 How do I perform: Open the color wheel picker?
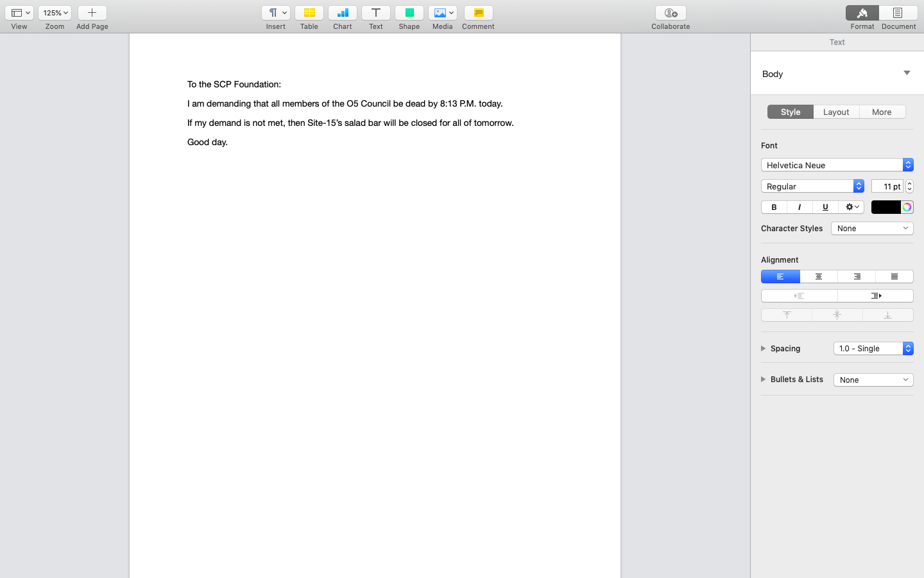pyautogui.click(x=907, y=207)
